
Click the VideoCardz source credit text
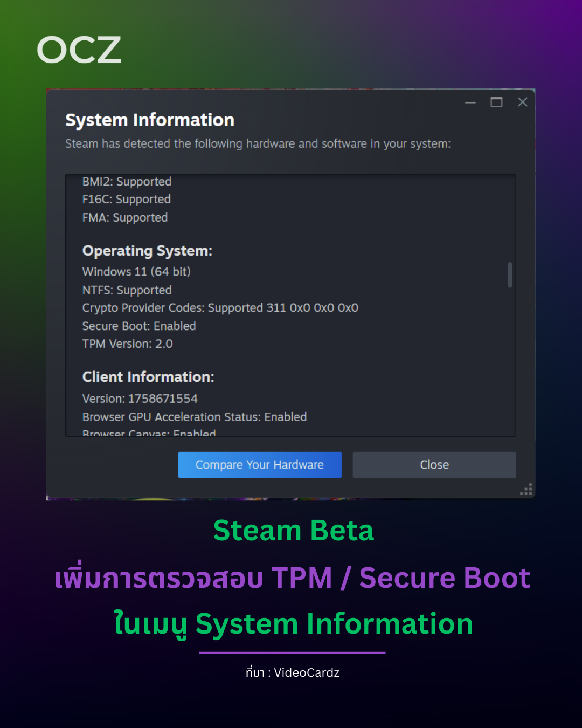point(293,673)
